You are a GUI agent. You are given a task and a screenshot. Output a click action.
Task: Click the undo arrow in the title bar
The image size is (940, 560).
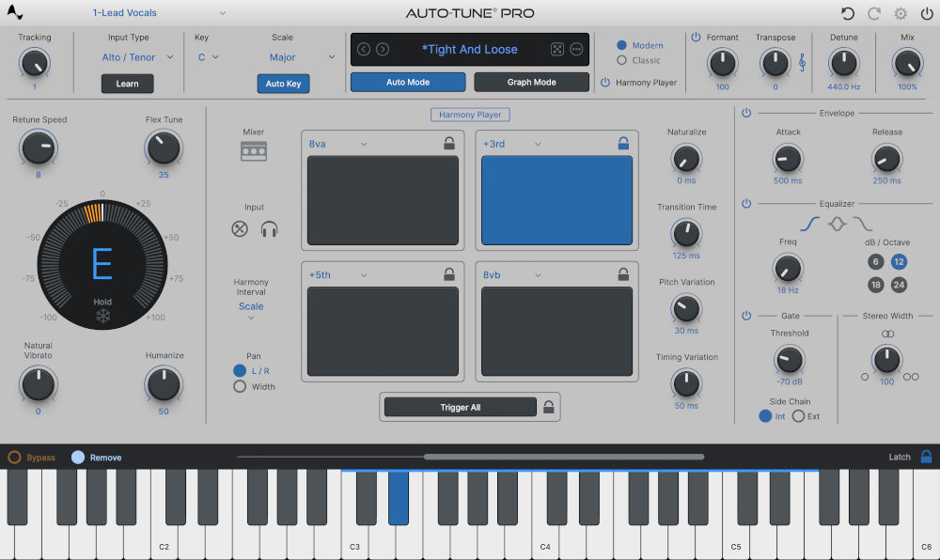click(847, 12)
